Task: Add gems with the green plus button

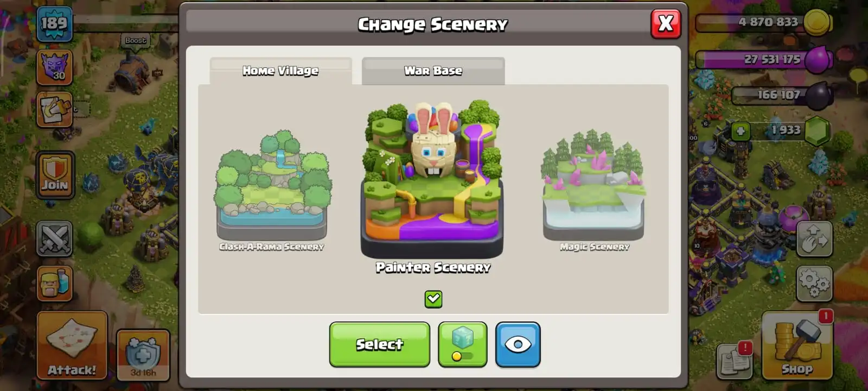Action: [741, 131]
